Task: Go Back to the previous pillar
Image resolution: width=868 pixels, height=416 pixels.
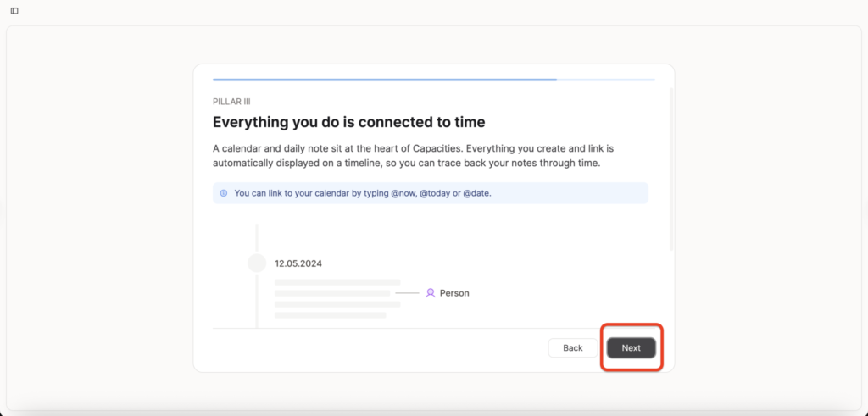Action: point(572,348)
